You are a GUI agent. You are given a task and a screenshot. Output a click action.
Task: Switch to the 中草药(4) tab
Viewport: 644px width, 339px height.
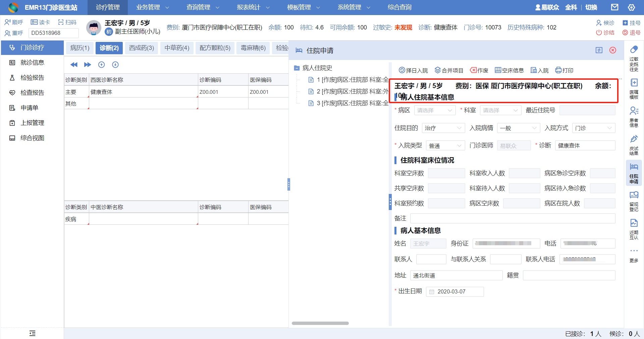click(x=177, y=48)
